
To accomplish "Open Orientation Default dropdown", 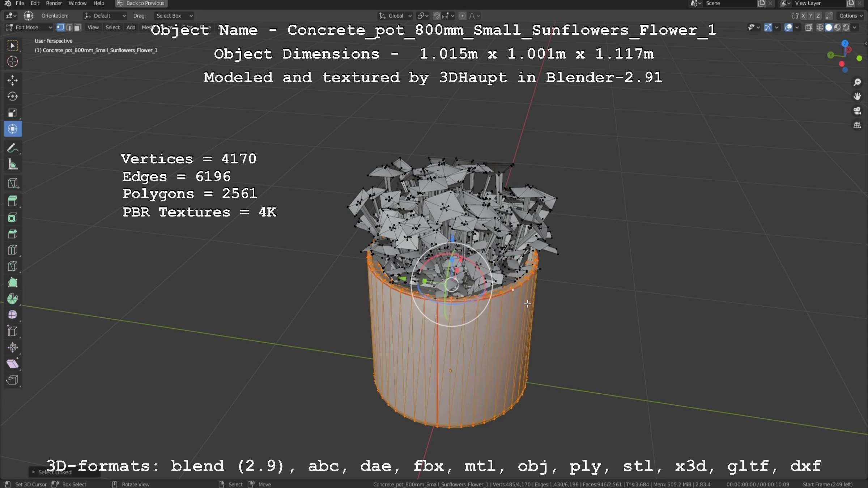I will point(105,16).
